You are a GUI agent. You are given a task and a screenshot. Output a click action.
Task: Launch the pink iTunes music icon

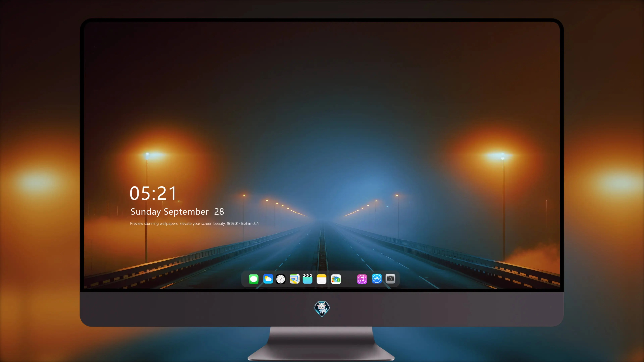point(362,279)
